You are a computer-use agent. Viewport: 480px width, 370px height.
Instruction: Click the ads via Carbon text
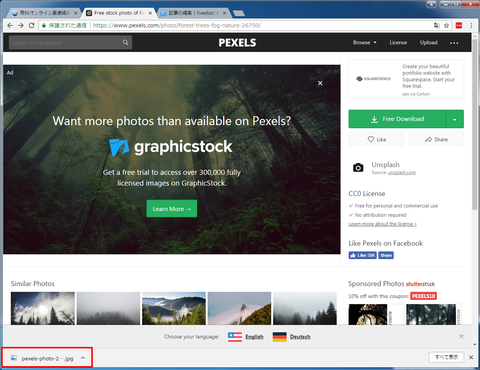click(416, 94)
